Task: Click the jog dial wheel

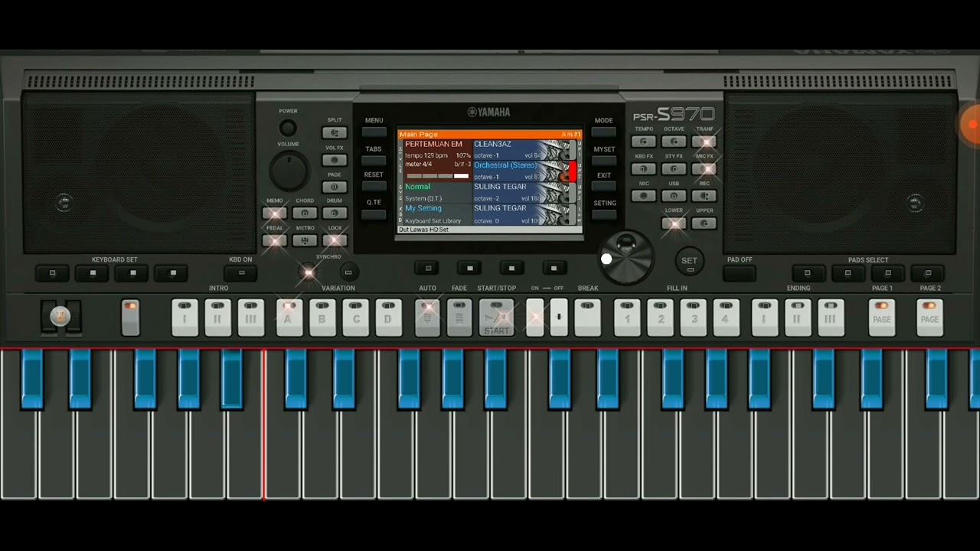Action: (627, 257)
